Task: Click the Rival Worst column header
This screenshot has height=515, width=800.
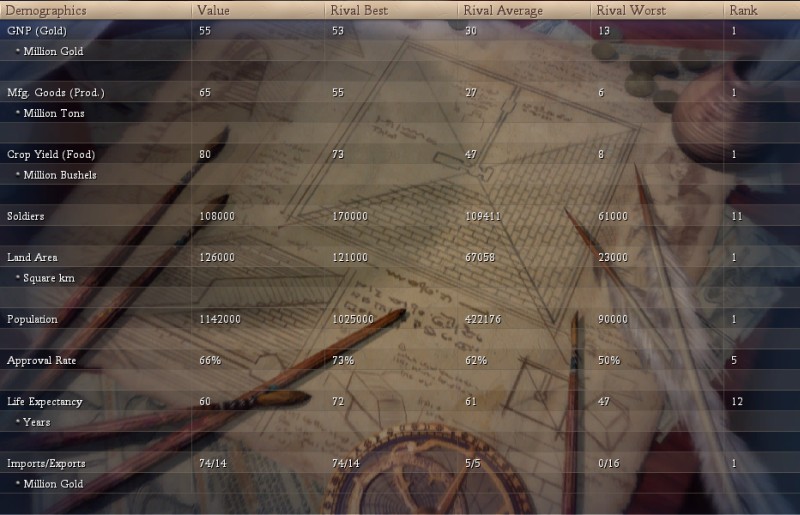Action: pyautogui.click(x=631, y=10)
